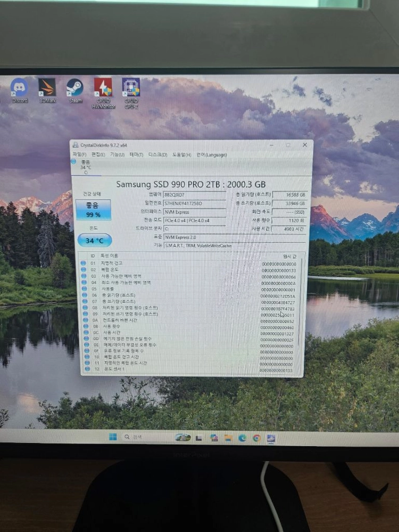Image resolution: width=399 pixels, height=532 pixels.
Task: Open CPUID HWMonitor desktop shortcut
Action: (103, 93)
